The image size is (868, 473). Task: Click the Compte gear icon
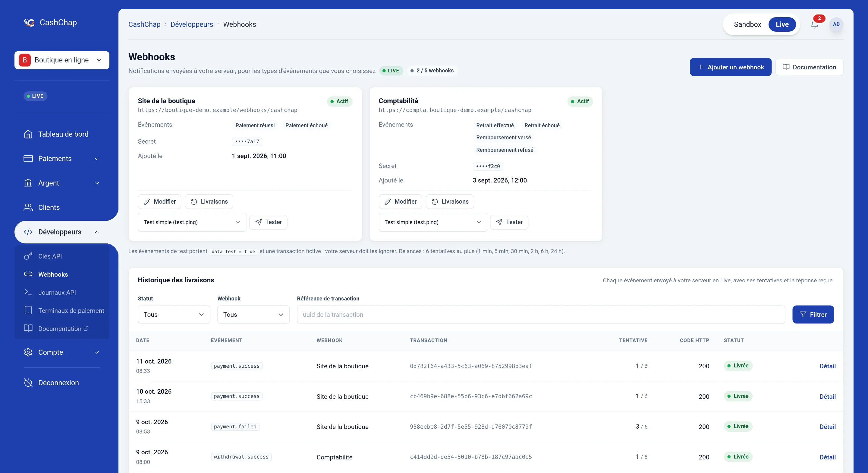28,352
